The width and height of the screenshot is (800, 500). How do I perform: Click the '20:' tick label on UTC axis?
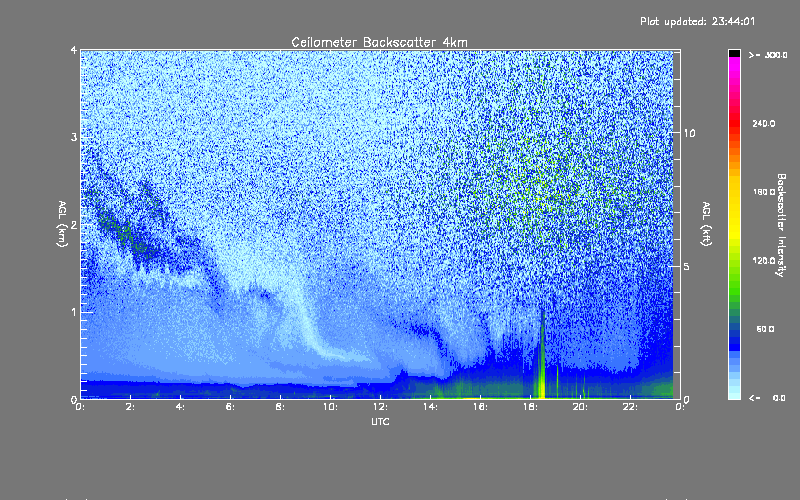click(580, 407)
